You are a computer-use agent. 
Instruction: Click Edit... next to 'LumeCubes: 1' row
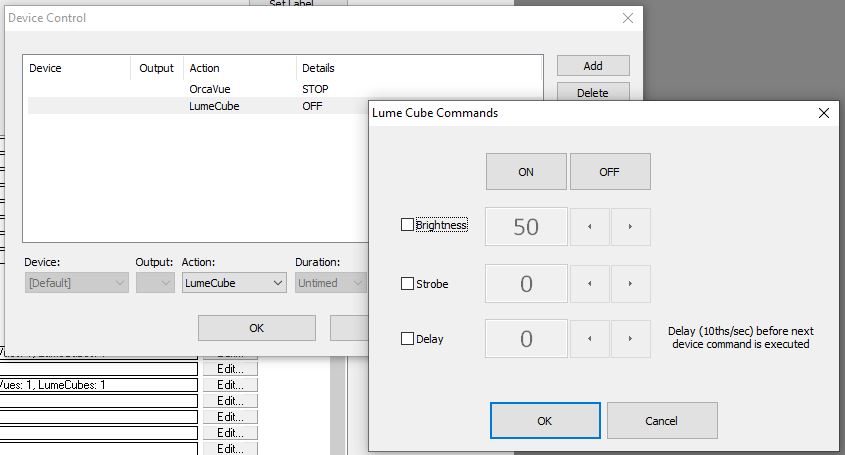pyautogui.click(x=230, y=385)
